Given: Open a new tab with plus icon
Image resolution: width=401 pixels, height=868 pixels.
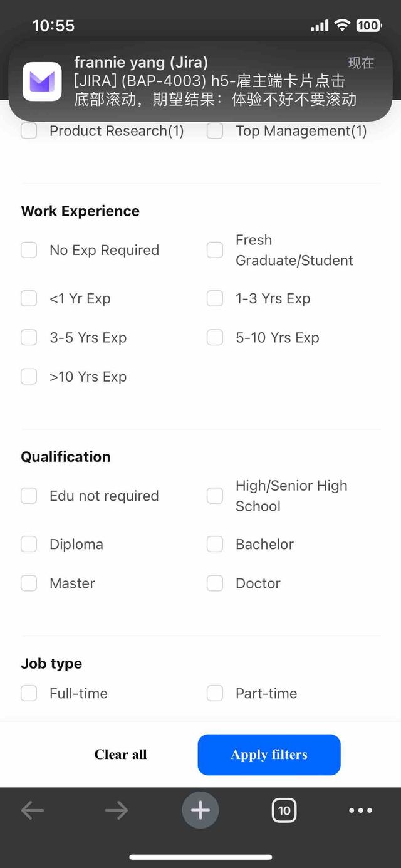Looking at the screenshot, I should (200, 810).
